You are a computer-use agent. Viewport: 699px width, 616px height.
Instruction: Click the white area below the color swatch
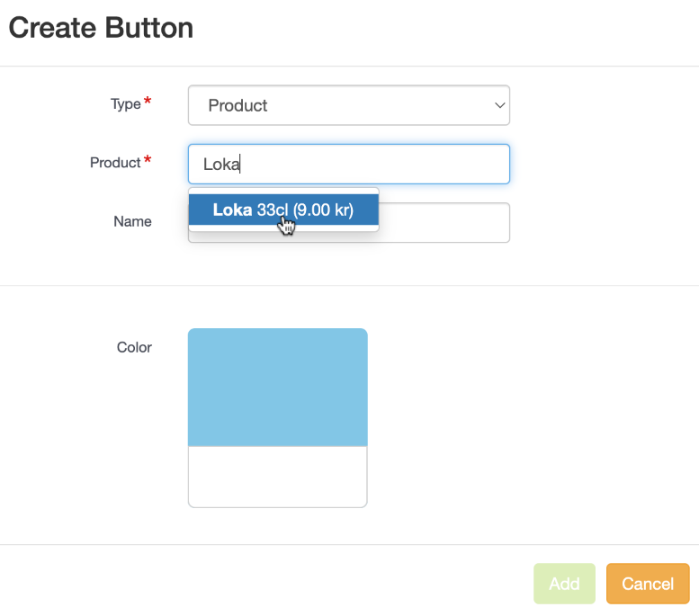[278, 477]
